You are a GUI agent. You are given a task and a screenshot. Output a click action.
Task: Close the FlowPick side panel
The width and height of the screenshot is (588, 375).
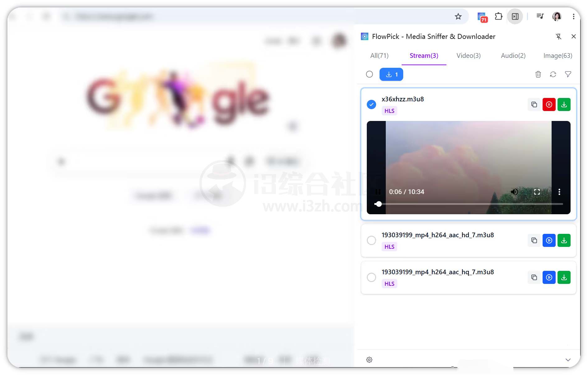click(x=574, y=36)
